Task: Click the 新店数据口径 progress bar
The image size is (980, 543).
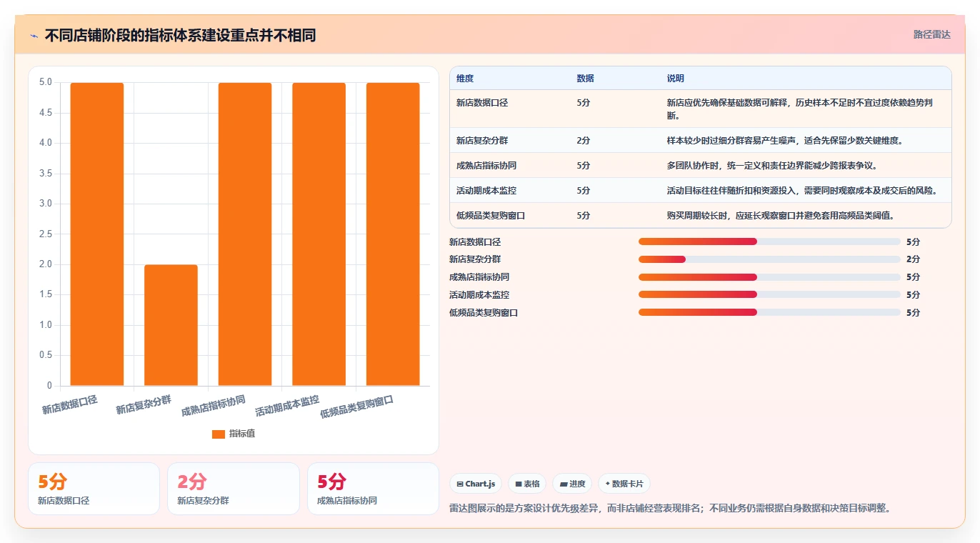Action: [769, 241]
